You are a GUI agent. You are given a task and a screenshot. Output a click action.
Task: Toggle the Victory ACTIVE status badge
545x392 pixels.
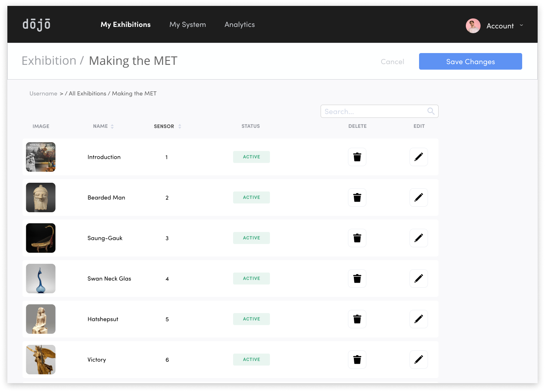coord(252,360)
